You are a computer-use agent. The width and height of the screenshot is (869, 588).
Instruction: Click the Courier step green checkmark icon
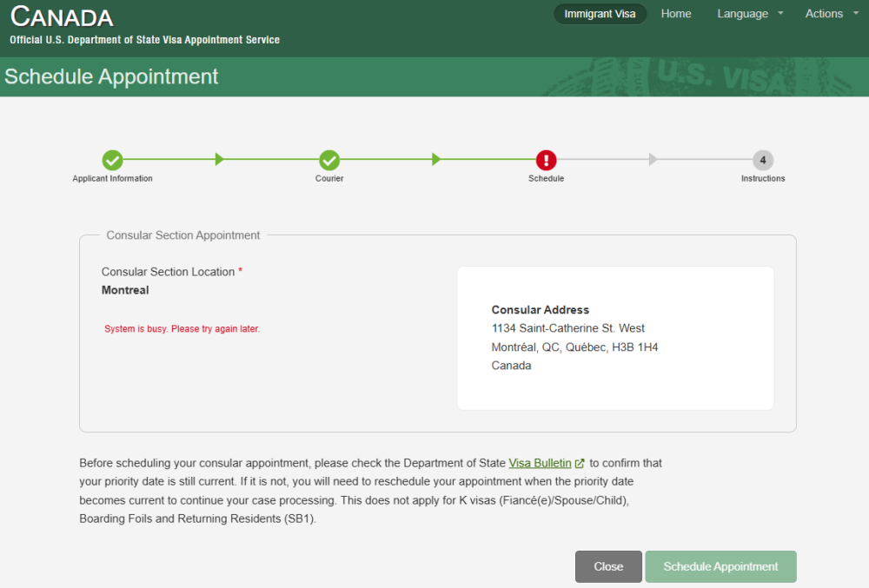coord(328,160)
